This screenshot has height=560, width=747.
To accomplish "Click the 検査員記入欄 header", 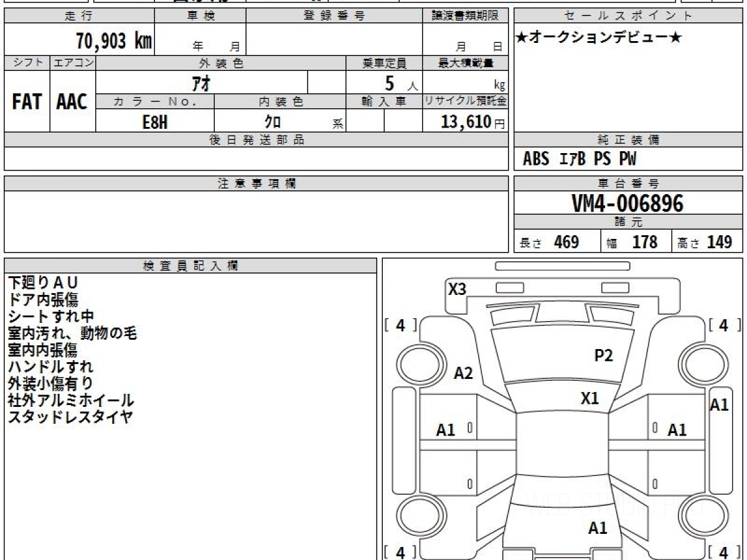I will [190, 266].
